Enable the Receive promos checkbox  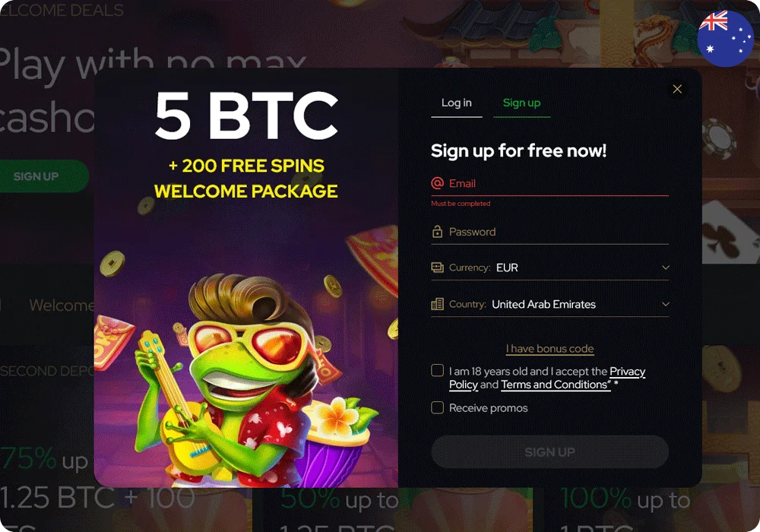pyautogui.click(x=437, y=407)
